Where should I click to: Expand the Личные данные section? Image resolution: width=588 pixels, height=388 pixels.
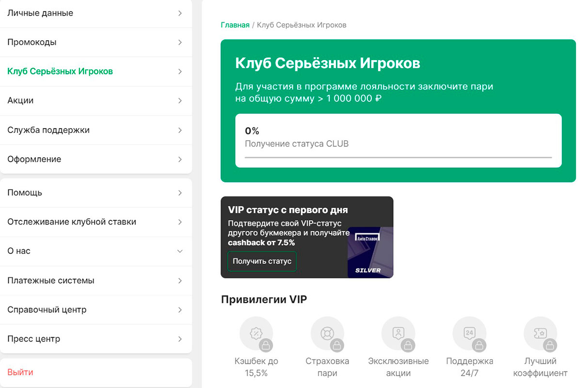click(95, 13)
